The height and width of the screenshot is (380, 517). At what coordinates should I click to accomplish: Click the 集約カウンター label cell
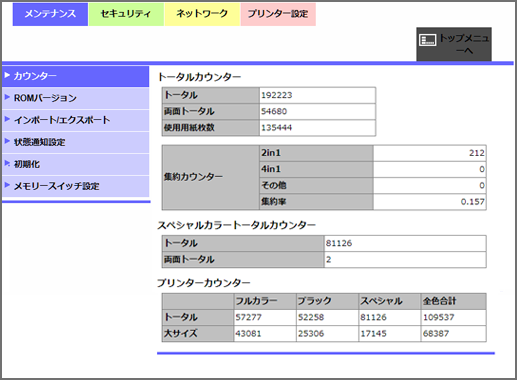click(x=211, y=177)
